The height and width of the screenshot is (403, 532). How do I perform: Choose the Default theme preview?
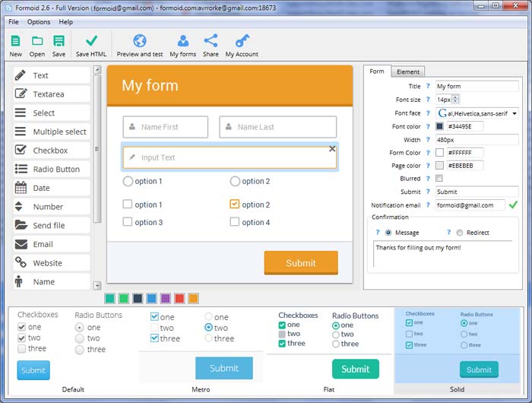pyautogui.click(x=73, y=351)
